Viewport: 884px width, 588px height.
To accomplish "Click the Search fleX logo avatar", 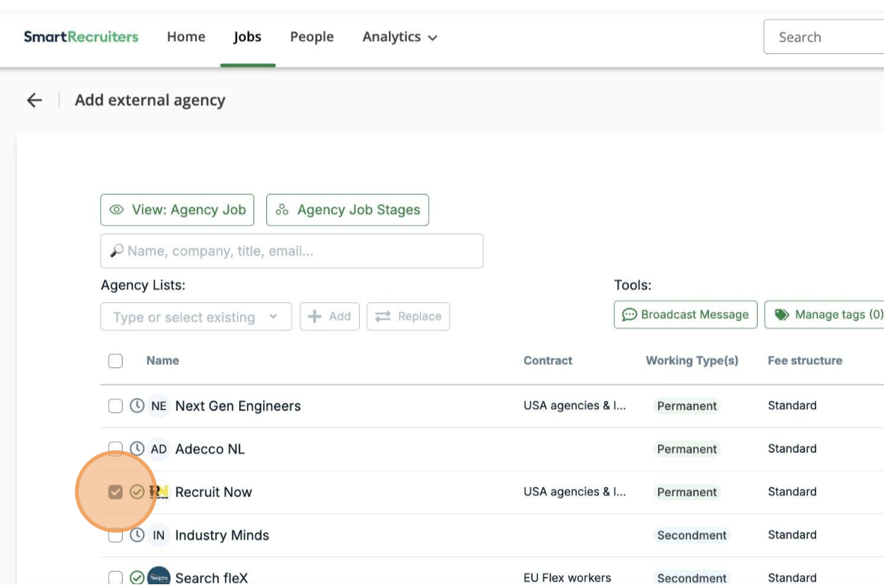I will (159, 577).
